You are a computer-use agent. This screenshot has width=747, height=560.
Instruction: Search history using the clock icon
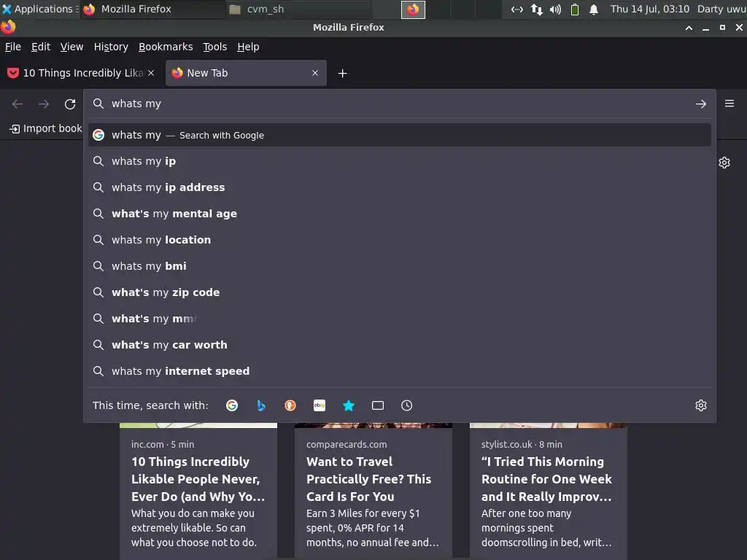pyautogui.click(x=407, y=405)
